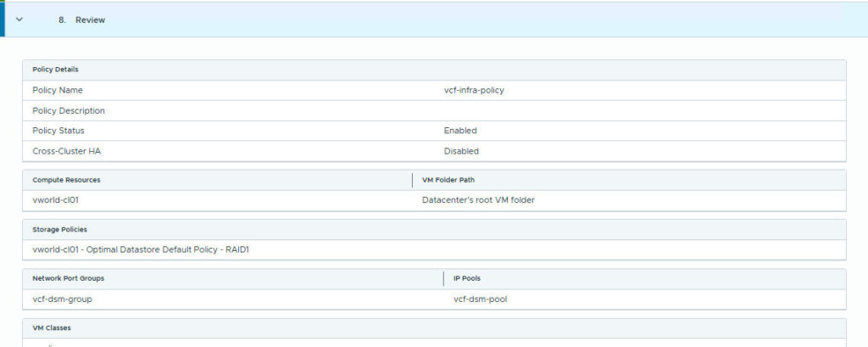This screenshot has height=347, width=868.
Task: Click Datacenter's root VM folder entry
Action: coord(478,200)
